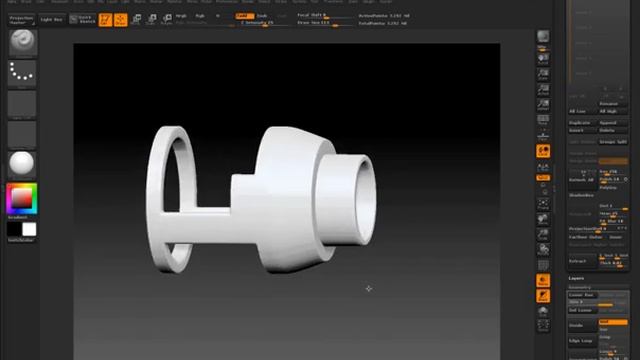Screen dimensions: 640x360
Task: Select the Rotate transform icon in top toolbar
Action: point(167,19)
